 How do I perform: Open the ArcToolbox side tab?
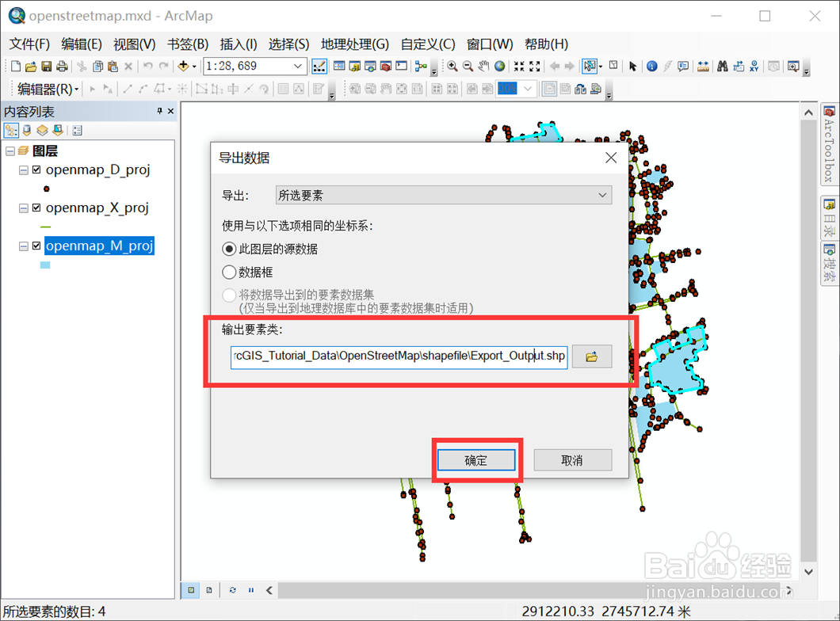click(x=829, y=144)
